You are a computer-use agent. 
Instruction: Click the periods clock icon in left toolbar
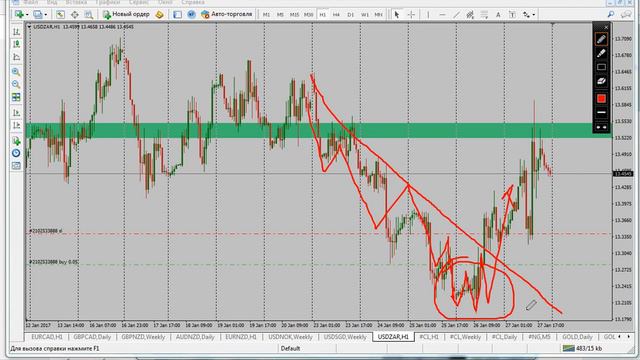16,153
